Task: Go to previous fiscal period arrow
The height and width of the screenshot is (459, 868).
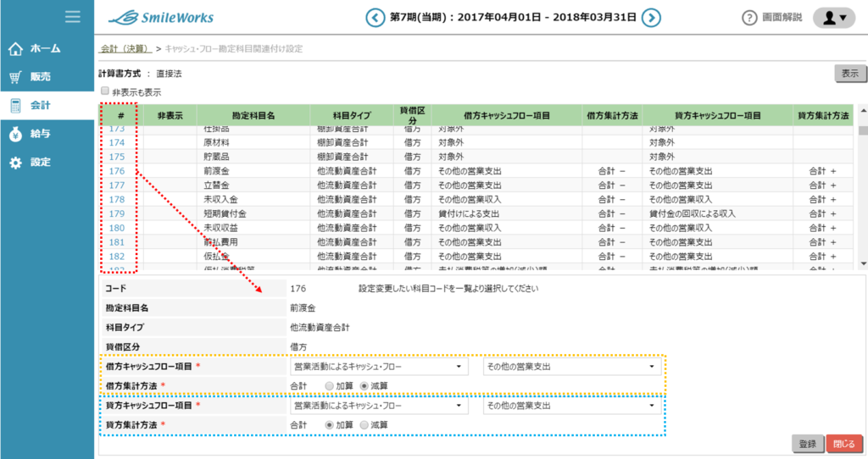Action: pyautogui.click(x=375, y=17)
